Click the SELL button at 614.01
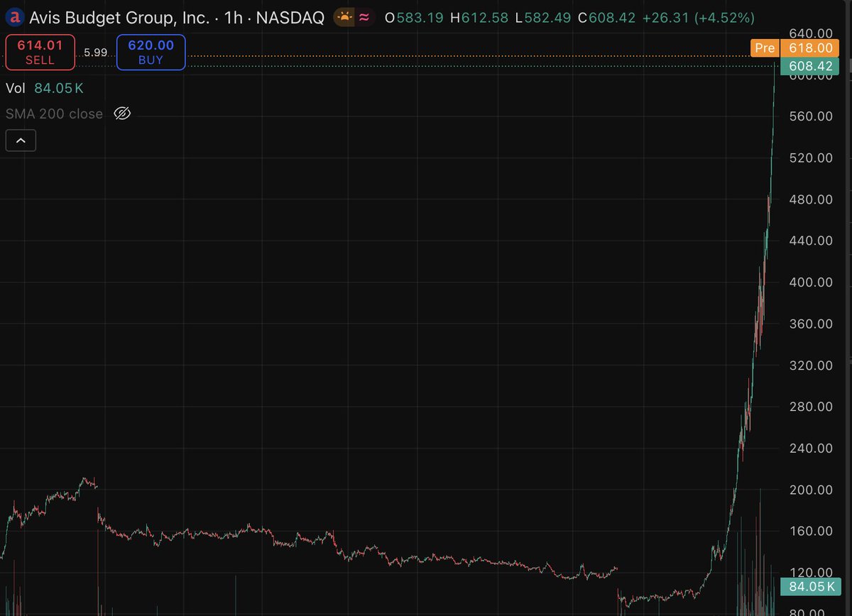 [x=40, y=53]
